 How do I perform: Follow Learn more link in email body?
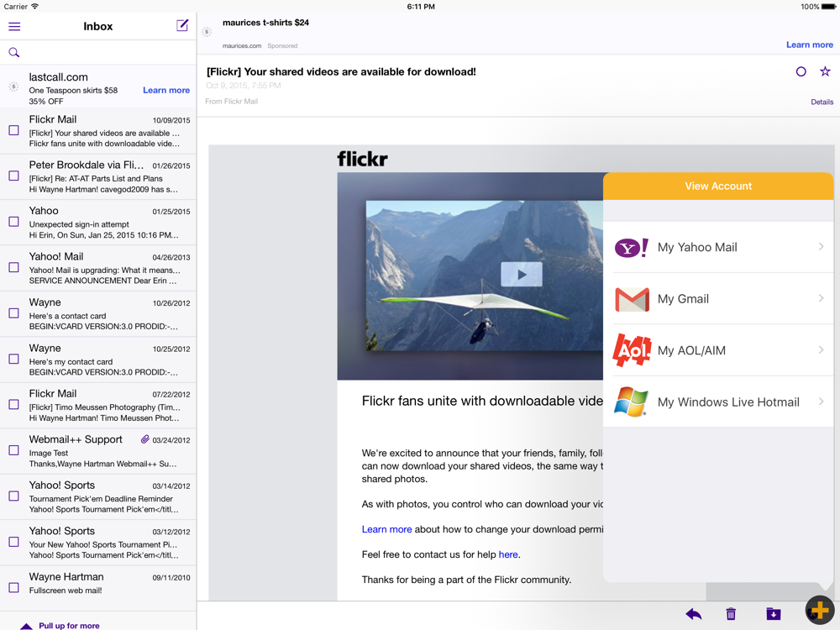386,529
